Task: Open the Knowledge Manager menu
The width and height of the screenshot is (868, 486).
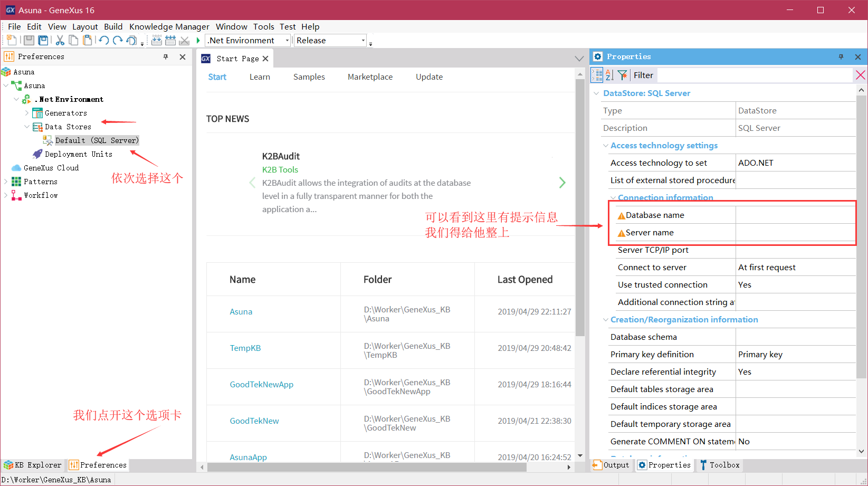Action: [169, 26]
